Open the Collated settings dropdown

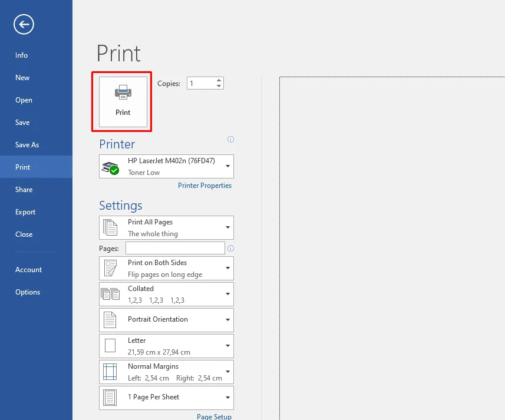pyautogui.click(x=227, y=294)
